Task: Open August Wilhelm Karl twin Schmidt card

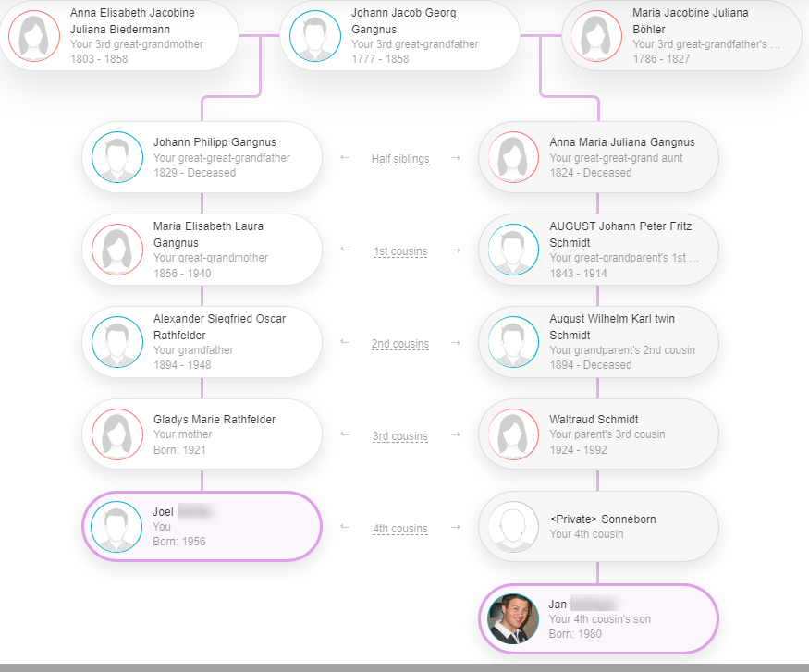Action: tap(598, 342)
